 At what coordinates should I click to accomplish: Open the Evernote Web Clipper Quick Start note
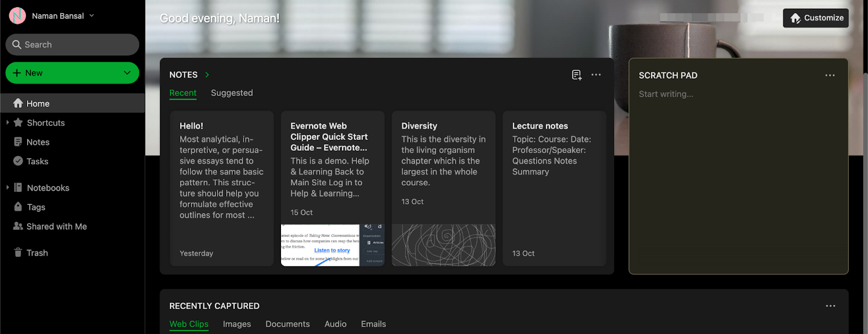click(x=333, y=189)
